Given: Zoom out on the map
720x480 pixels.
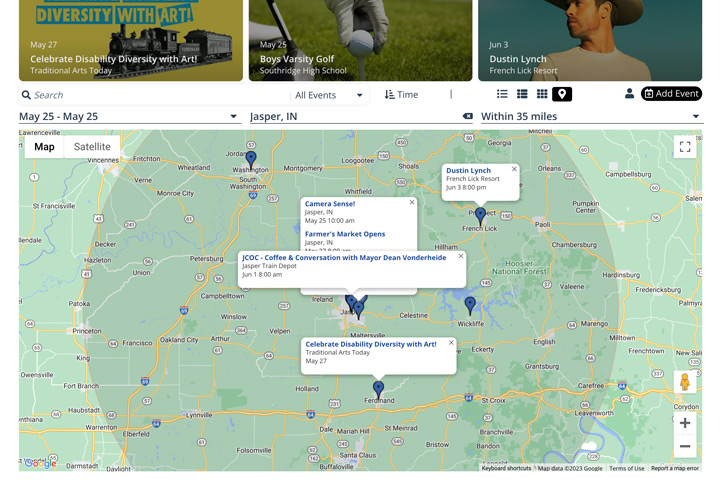Looking at the screenshot, I should [685, 447].
